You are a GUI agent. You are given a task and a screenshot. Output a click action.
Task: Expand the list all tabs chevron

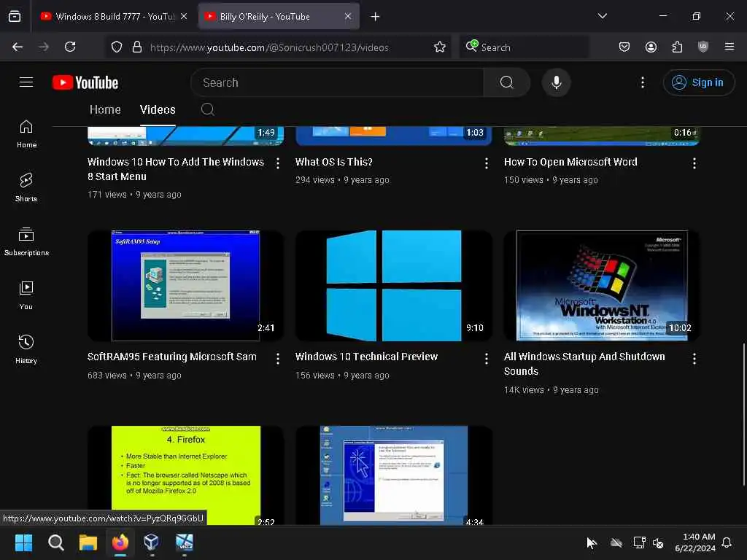(x=602, y=16)
